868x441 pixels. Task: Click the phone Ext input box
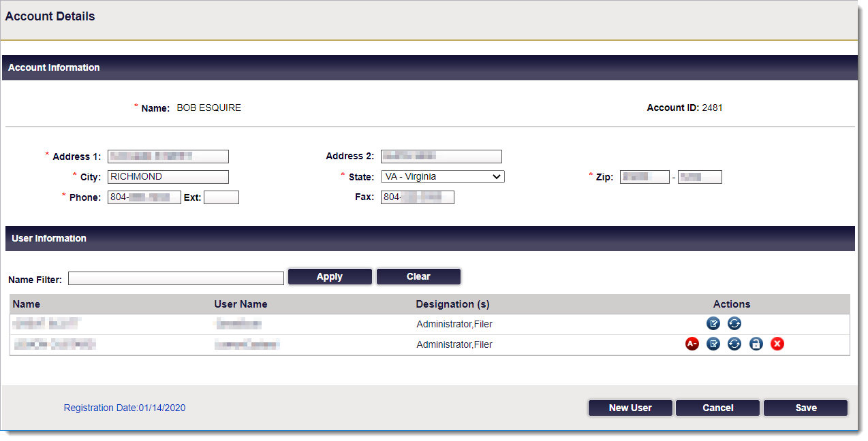point(221,198)
